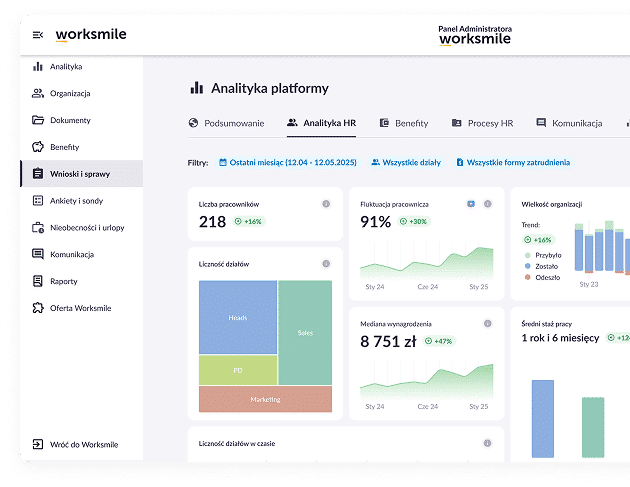Open the Wszystkie formy zatrudnienia filter
The image size is (630, 487).
click(x=512, y=162)
